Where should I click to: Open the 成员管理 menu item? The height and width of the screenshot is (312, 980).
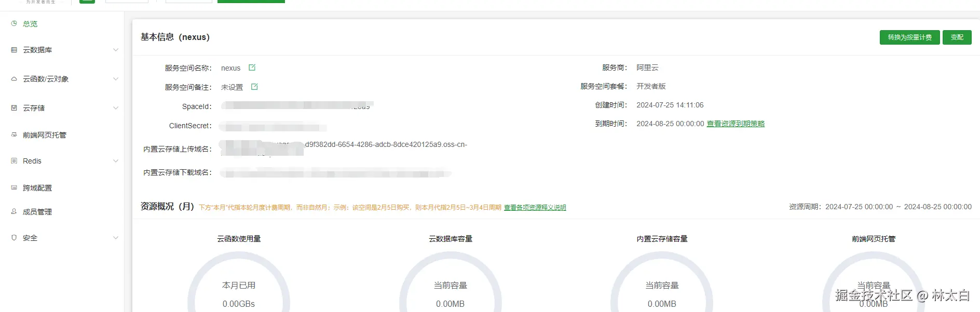click(x=37, y=212)
